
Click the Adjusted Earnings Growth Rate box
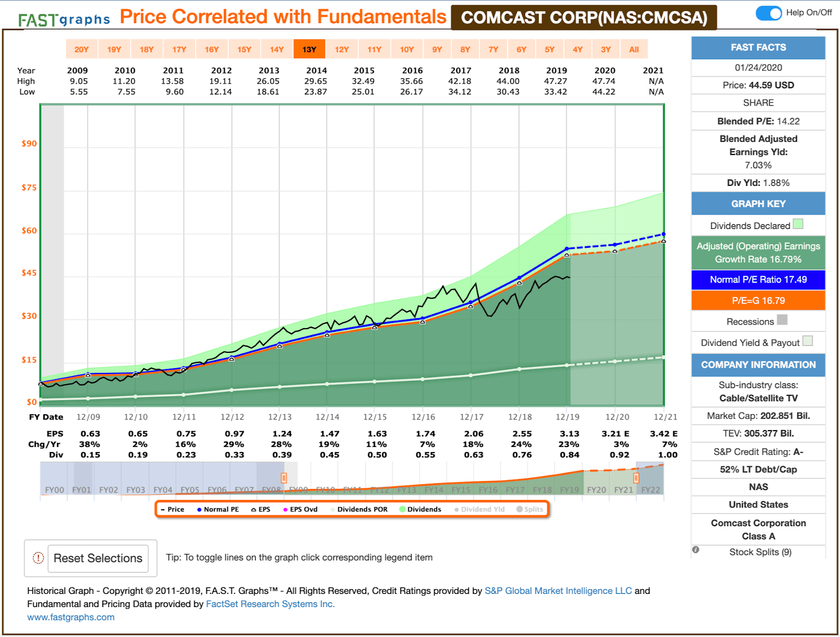pyautogui.click(x=759, y=253)
